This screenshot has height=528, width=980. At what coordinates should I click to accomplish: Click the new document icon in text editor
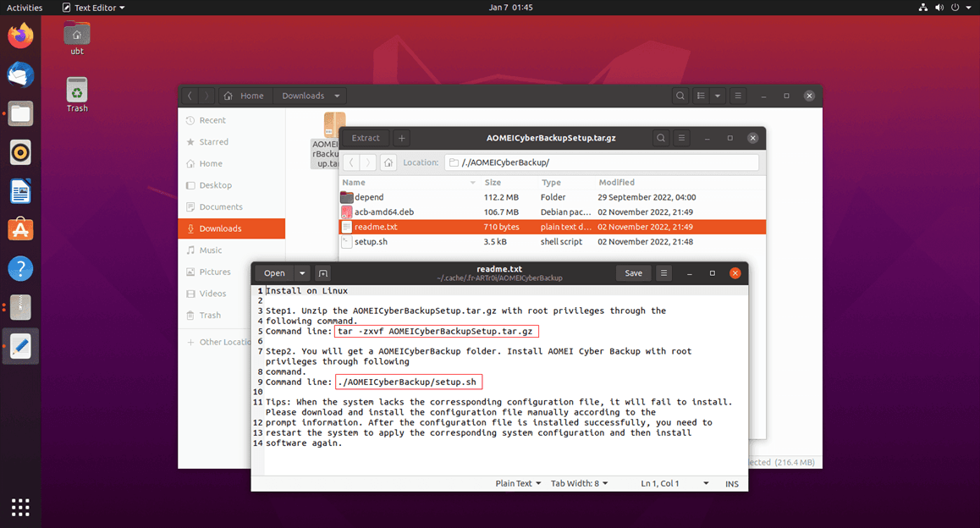pos(322,273)
